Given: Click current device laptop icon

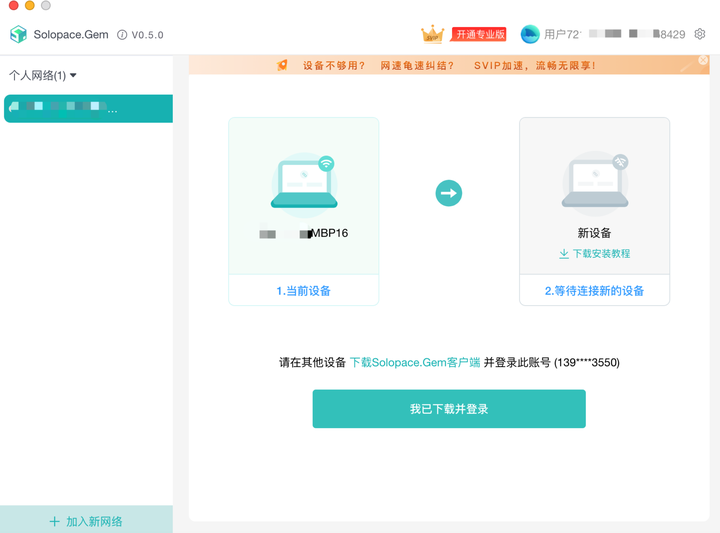Looking at the screenshot, I should click(x=304, y=184).
